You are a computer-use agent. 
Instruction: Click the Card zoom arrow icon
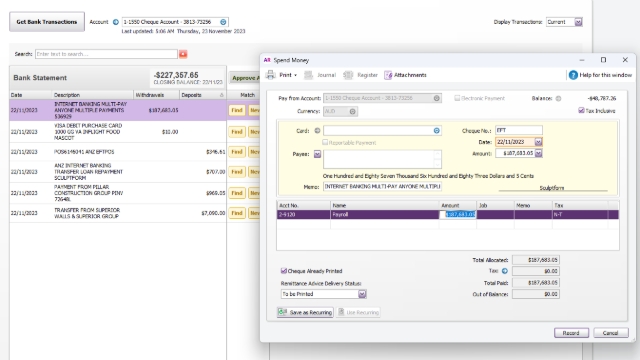coord(317,131)
